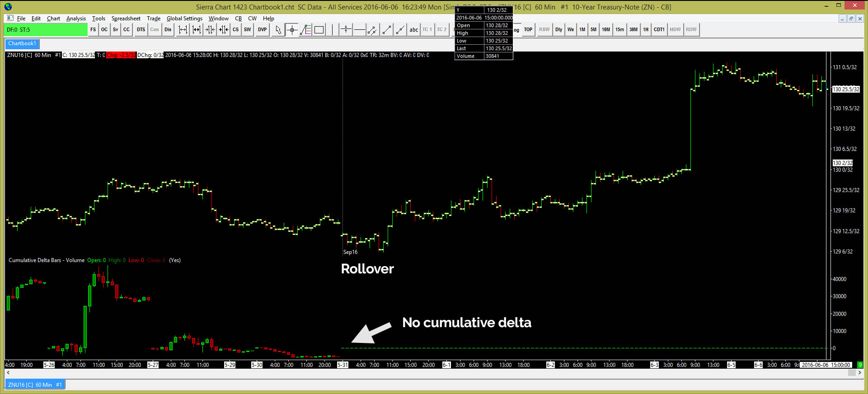
Task: Click the 40000 volume scale label
Action: pyautogui.click(x=840, y=279)
